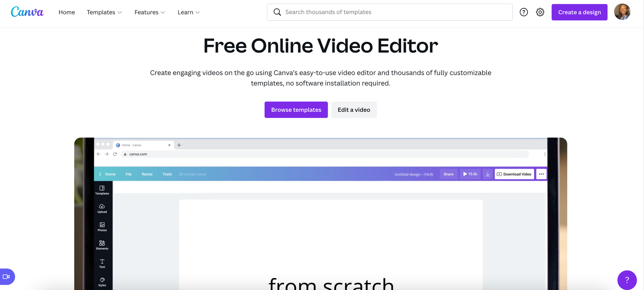Go to Home in top navigation
644x290 pixels.
(x=67, y=12)
